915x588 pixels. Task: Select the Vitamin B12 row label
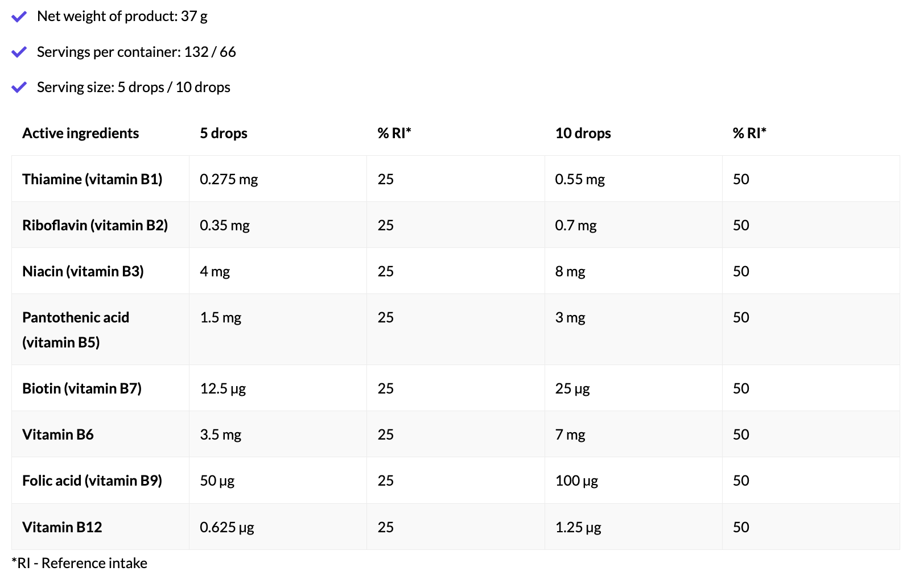(62, 527)
